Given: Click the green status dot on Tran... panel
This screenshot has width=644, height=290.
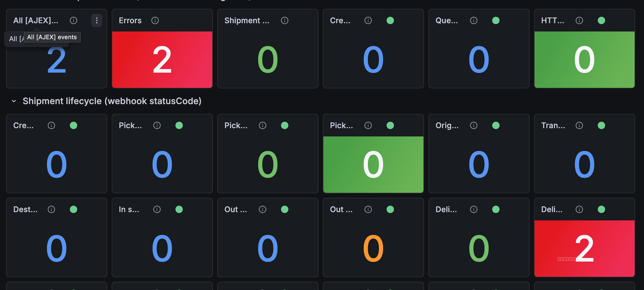Looking at the screenshot, I should tap(601, 125).
